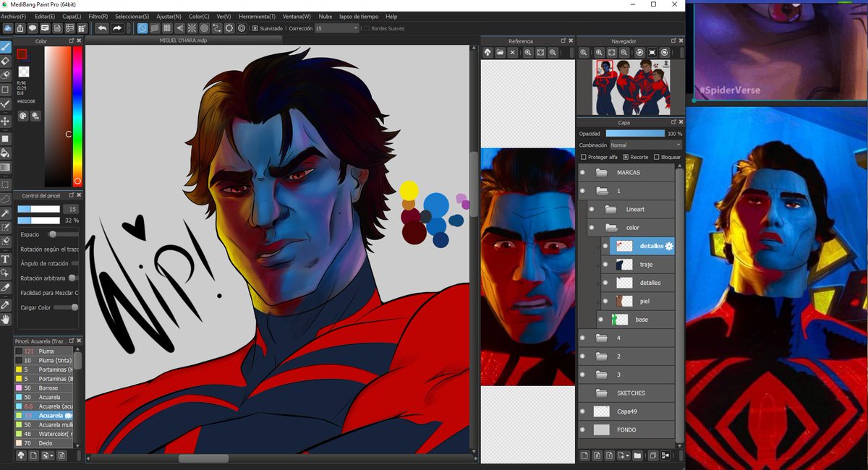Viewport: 868px width, 470px height.
Task: Open the snap settings gear icon
Action: pos(242,28)
